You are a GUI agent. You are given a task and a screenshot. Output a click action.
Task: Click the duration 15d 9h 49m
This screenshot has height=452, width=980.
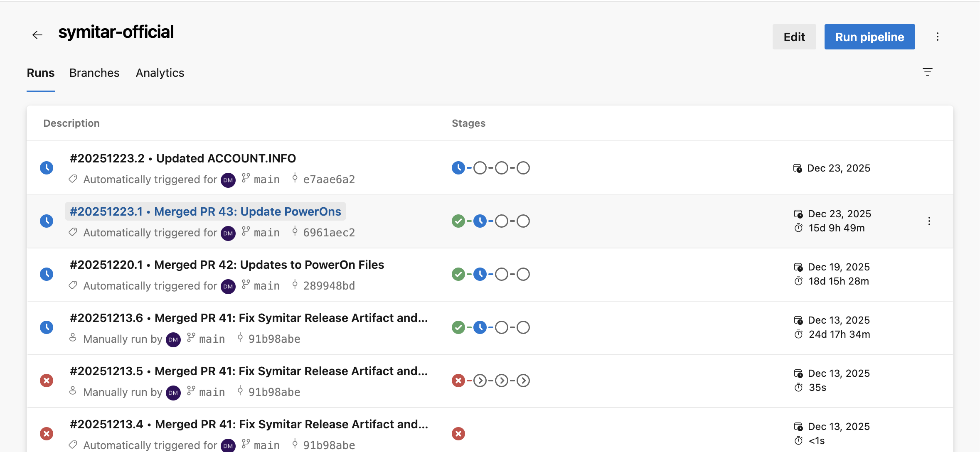click(836, 228)
